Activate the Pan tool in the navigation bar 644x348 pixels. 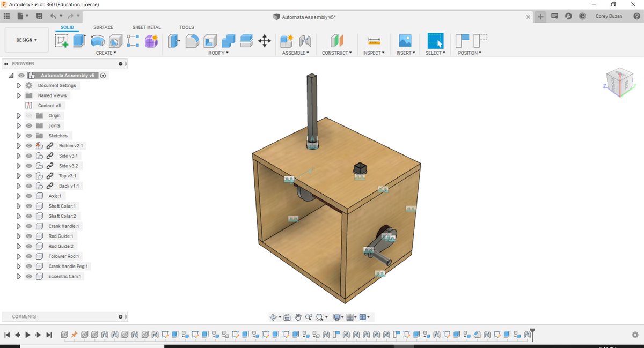pyautogui.click(x=298, y=317)
